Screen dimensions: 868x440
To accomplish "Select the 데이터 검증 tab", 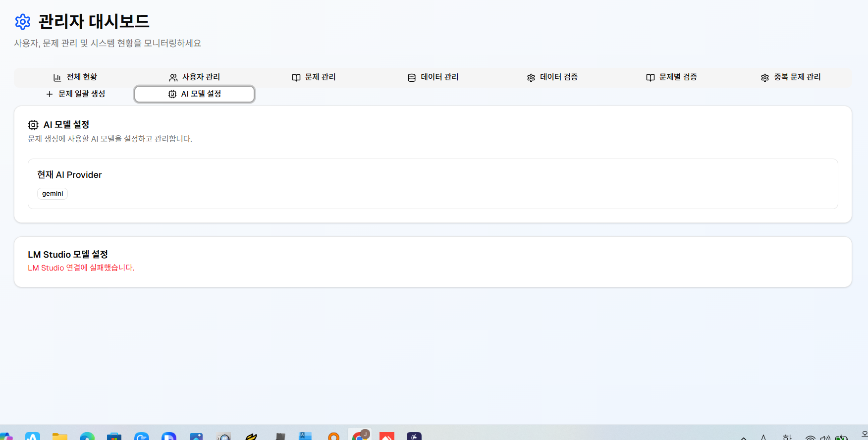I will pyautogui.click(x=552, y=77).
